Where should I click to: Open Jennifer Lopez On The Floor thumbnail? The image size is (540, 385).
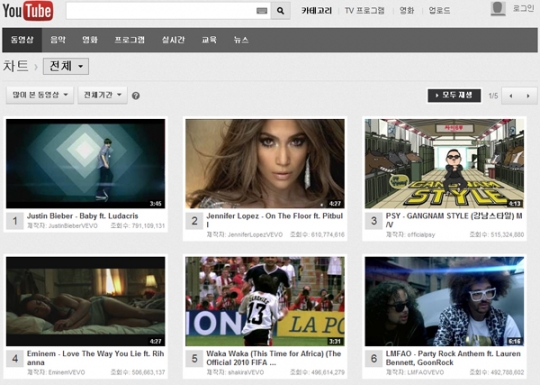pyautogui.click(x=265, y=164)
